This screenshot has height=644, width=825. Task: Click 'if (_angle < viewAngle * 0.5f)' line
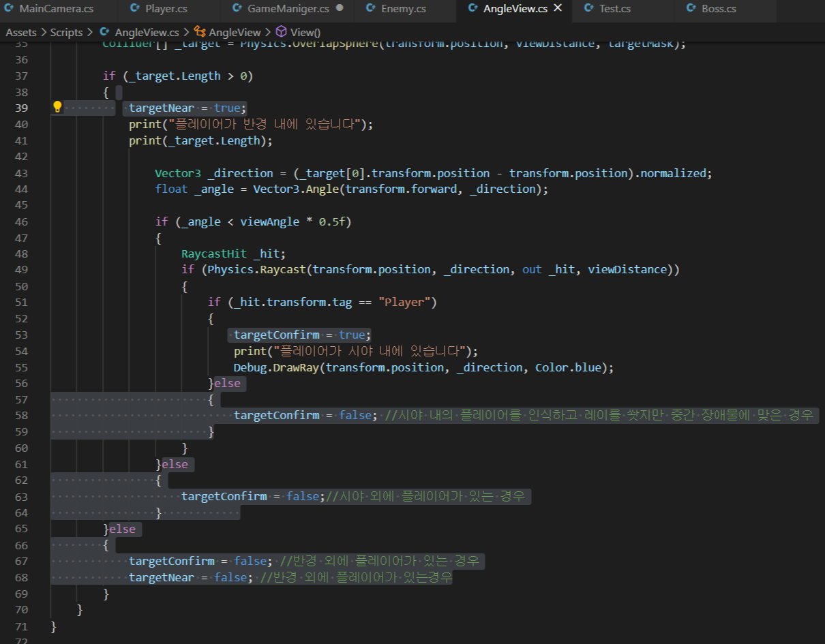(x=253, y=221)
